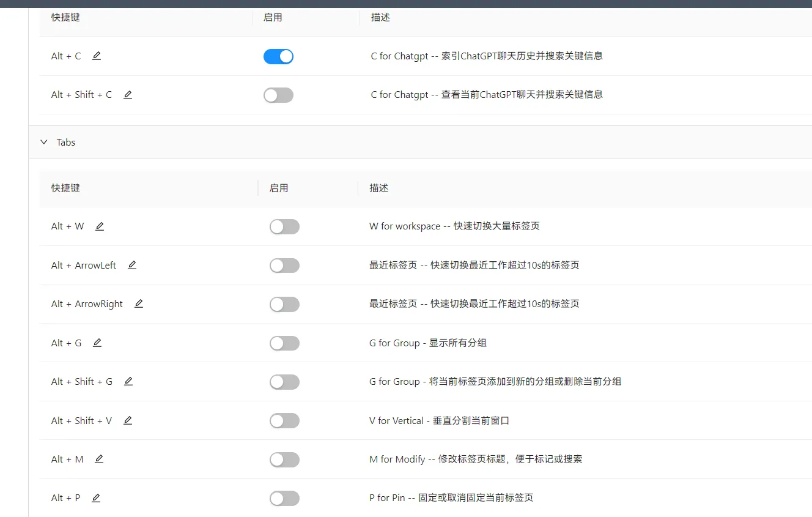812x517 pixels.
Task: Enable the P for Pin toggle
Action: [x=284, y=499]
